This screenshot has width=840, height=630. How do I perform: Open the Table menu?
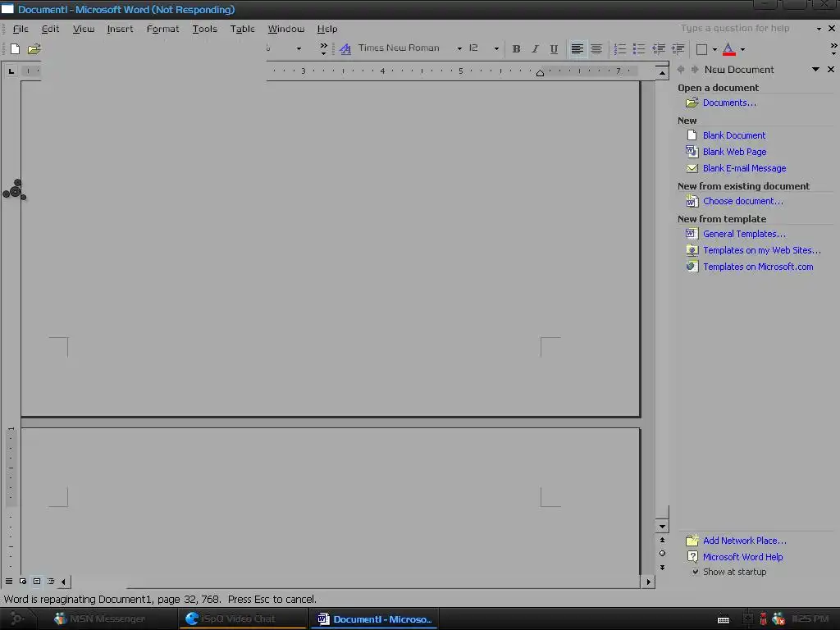coord(242,29)
